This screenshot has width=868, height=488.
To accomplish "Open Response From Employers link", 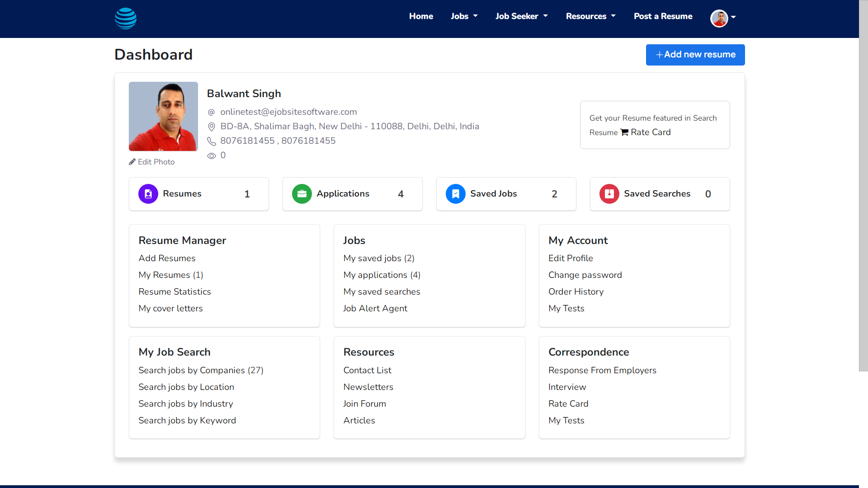I will [602, 371].
